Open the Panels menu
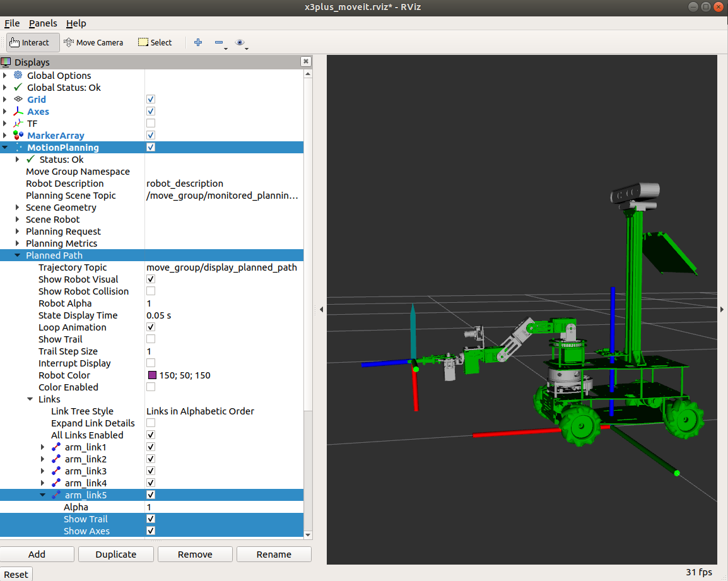The image size is (728, 581). [x=43, y=23]
